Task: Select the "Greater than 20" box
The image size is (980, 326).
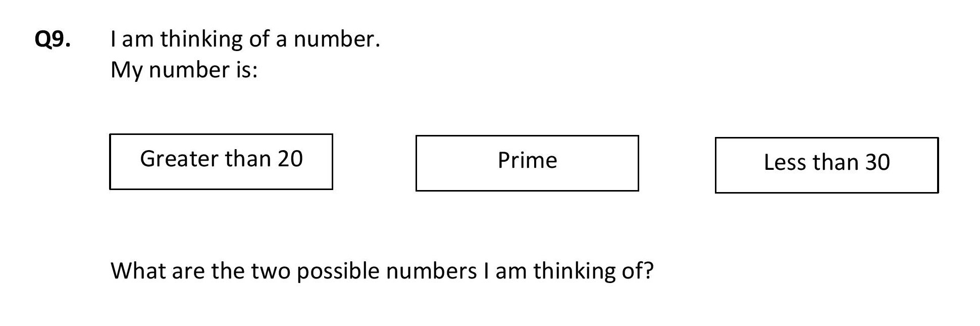Action: [x=221, y=162]
